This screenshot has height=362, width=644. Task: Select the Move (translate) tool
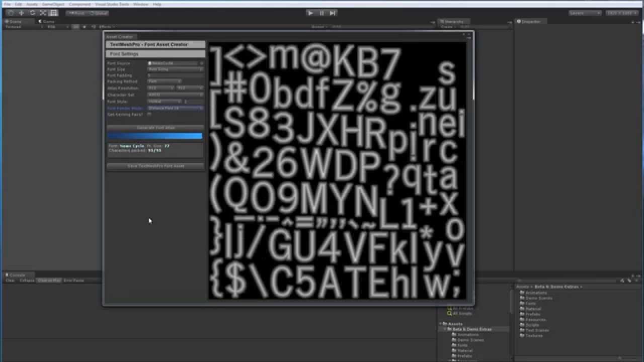click(x=22, y=13)
